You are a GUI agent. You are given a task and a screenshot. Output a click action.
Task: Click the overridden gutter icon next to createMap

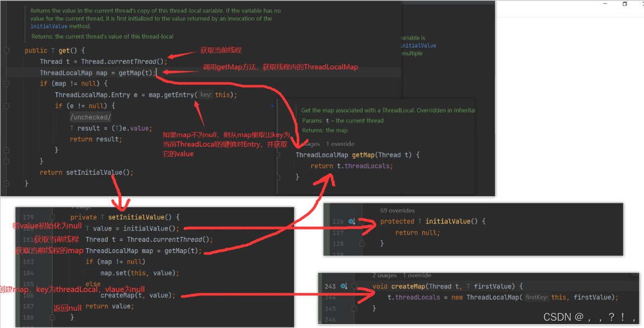coord(342,286)
